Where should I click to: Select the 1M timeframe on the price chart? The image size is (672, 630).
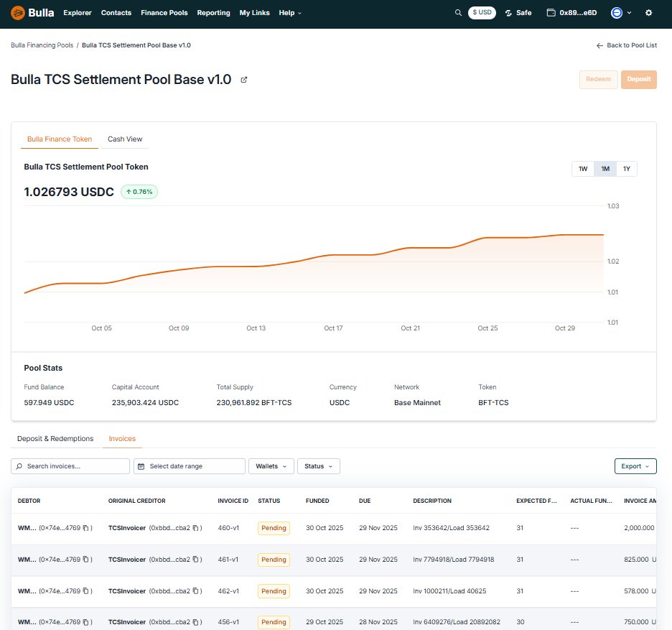point(604,168)
